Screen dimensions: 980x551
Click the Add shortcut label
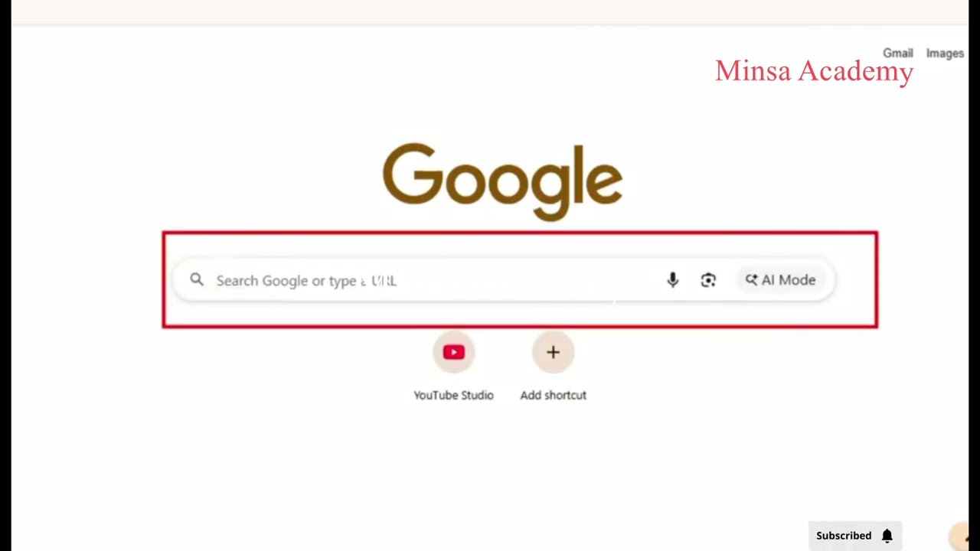tap(553, 395)
